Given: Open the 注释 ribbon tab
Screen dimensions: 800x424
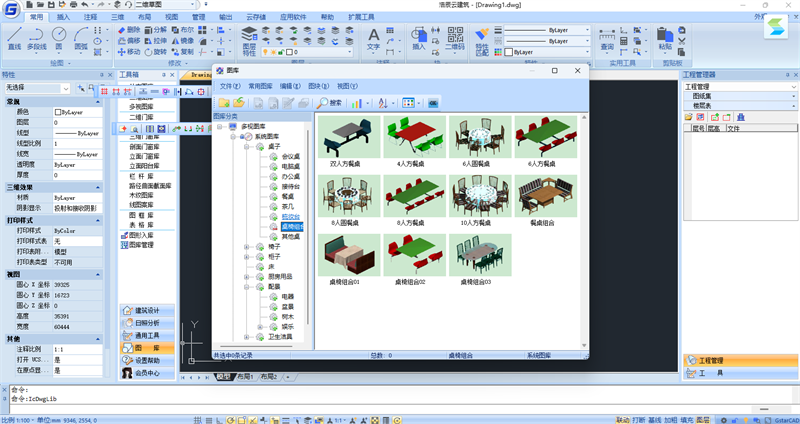Looking at the screenshot, I should [90, 17].
